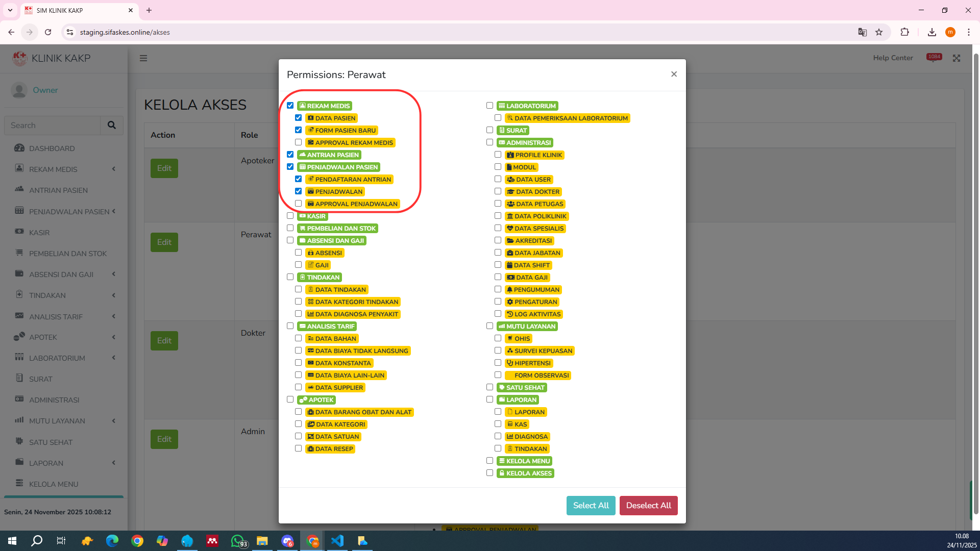980x551 pixels.
Task: Bookmark this page with the star icon
Action: (879, 32)
